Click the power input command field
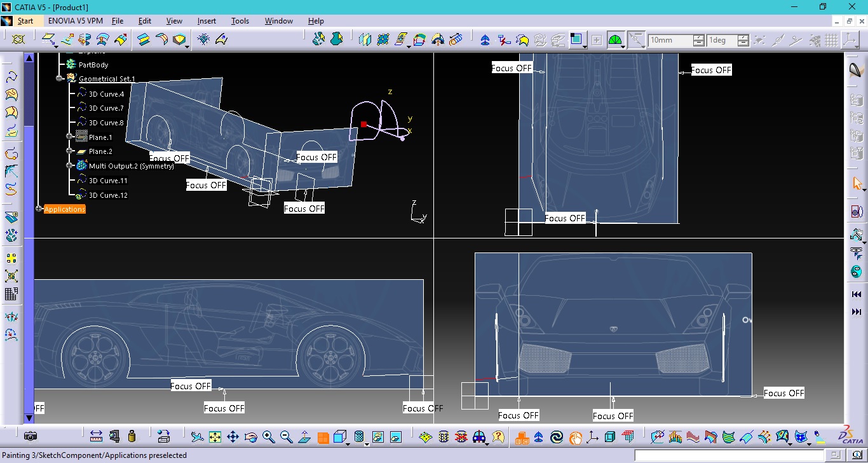868x463 pixels. (729, 455)
